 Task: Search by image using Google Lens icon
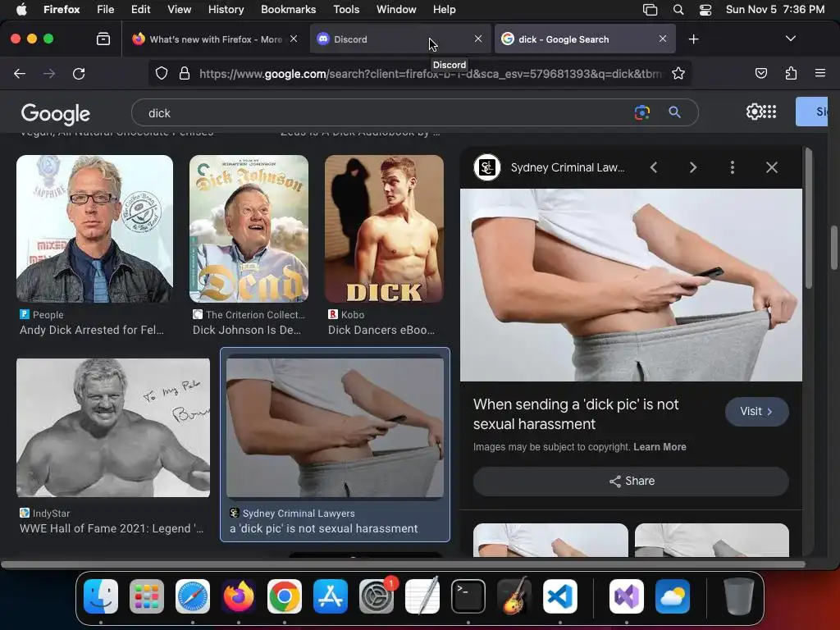click(x=641, y=112)
